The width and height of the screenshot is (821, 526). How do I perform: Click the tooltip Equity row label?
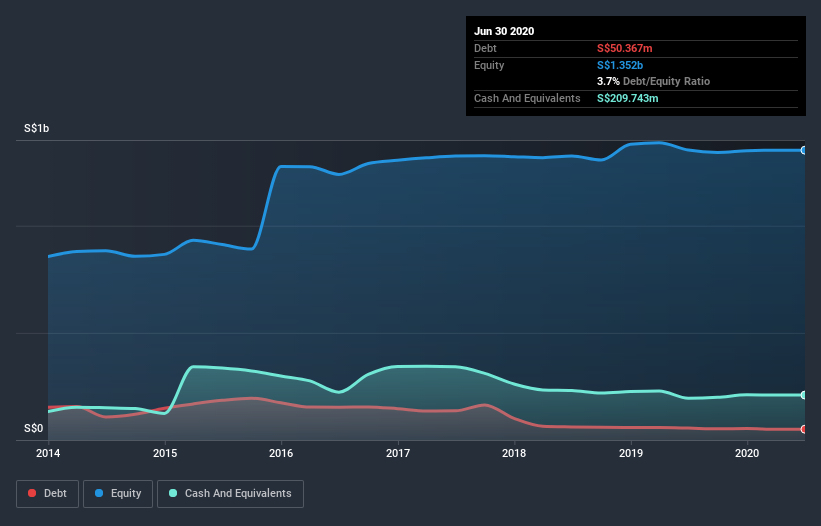[x=489, y=65]
